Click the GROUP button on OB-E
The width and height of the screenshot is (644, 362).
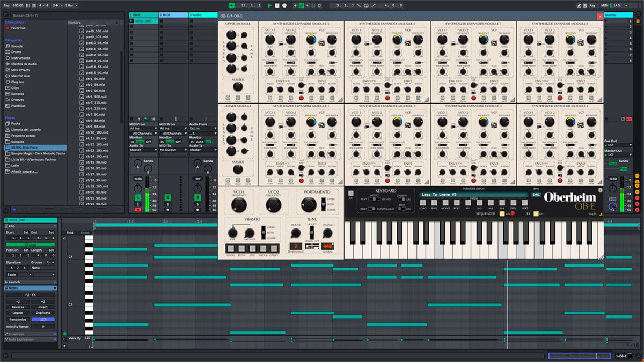(x=263, y=248)
